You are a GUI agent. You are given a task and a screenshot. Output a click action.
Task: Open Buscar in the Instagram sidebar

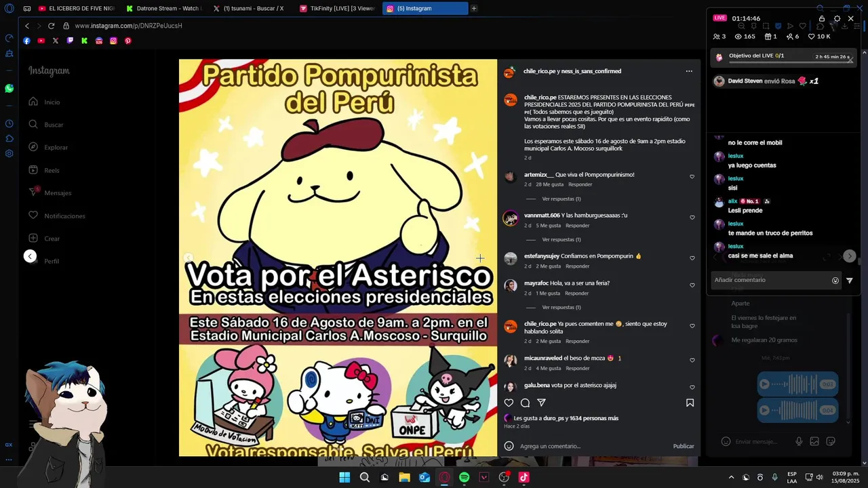tap(46, 125)
